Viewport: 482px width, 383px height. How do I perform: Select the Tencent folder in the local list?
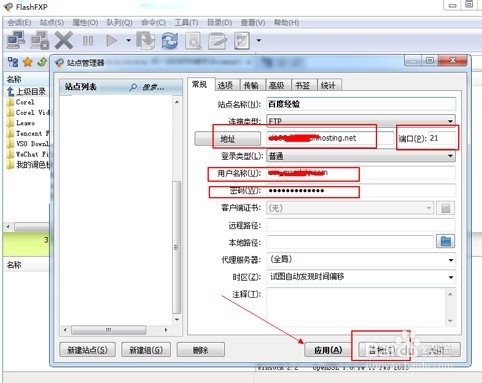click(x=28, y=133)
